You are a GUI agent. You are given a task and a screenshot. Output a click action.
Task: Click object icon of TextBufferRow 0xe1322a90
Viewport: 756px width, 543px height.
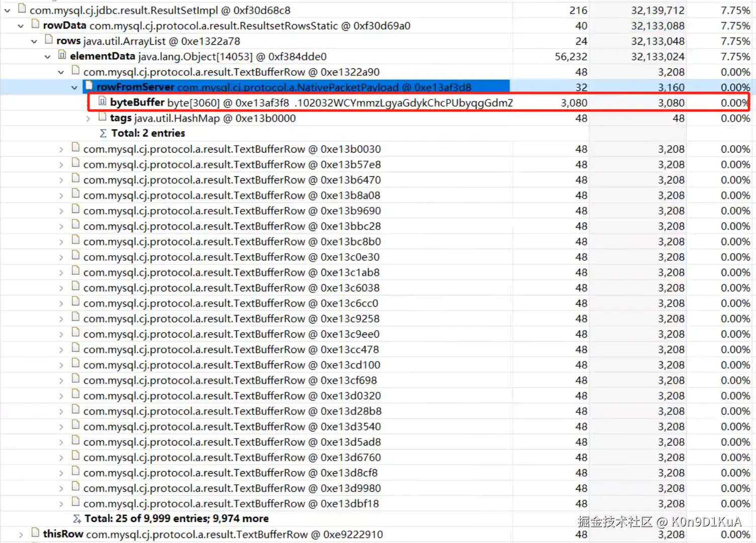coord(75,70)
